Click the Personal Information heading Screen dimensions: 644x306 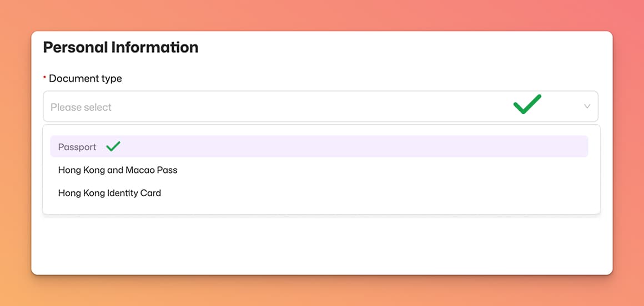120,47
